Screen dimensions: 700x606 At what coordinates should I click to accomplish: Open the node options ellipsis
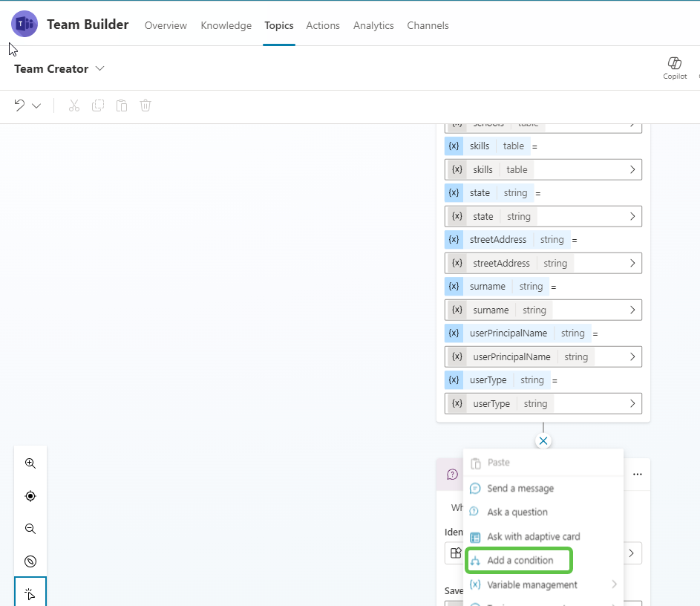(637, 474)
